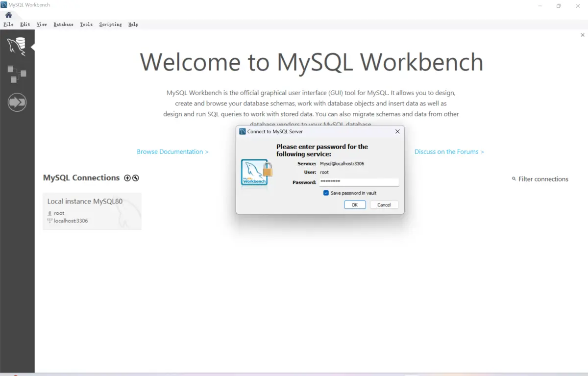Open the Tools menu
This screenshot has height=376, width=588.
point(86,25)
